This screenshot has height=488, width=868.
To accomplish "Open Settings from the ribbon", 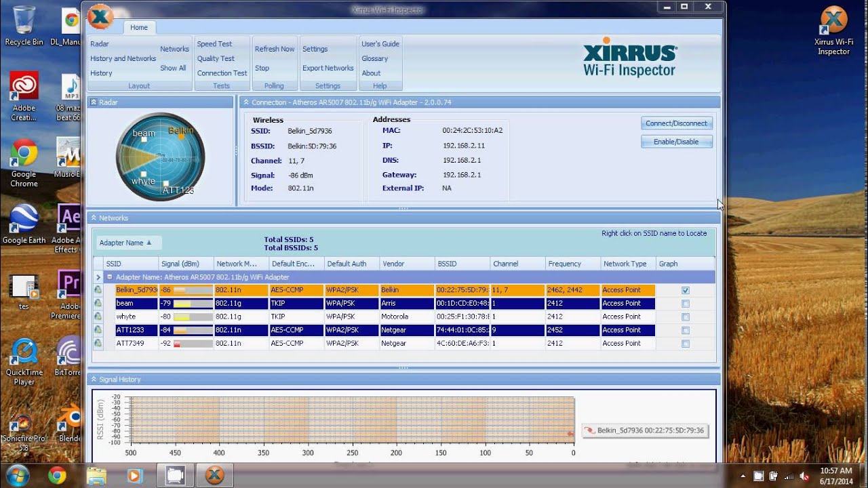I will pos(315,49).
